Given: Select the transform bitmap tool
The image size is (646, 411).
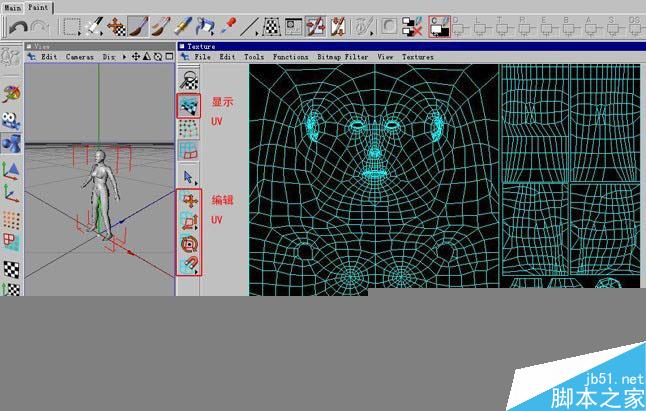Looking at the screenshot, I should tap(272, 27).
